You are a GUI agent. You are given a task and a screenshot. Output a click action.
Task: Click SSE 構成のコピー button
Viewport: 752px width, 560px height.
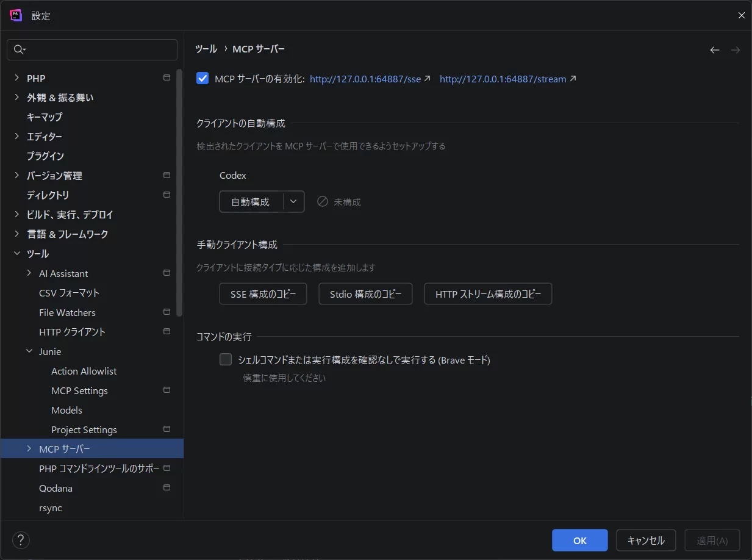[263, 294]
